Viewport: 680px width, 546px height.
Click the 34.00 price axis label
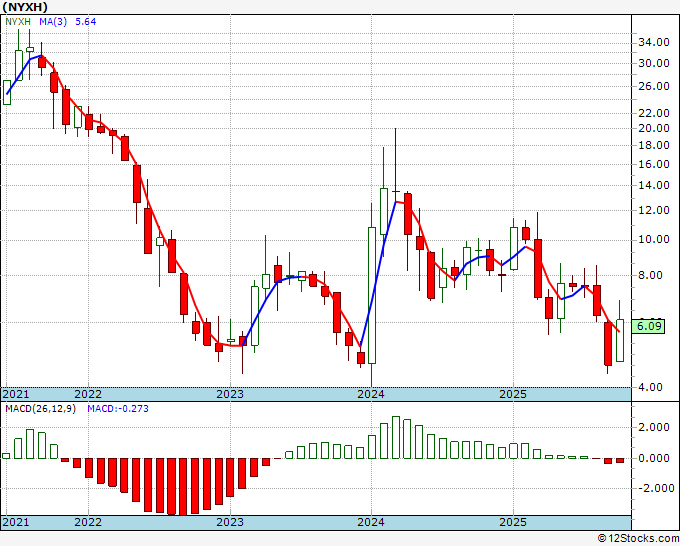(654, 43)
